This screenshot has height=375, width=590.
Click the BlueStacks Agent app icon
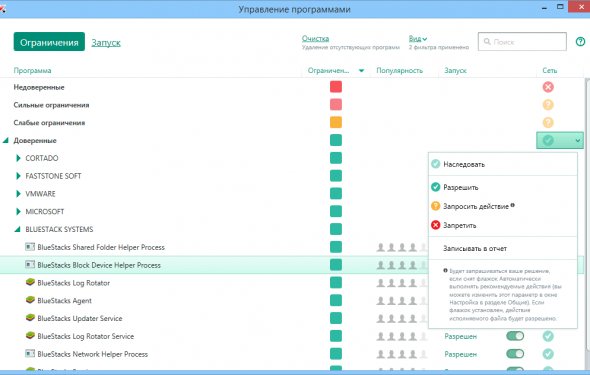(x=30, y=300)
